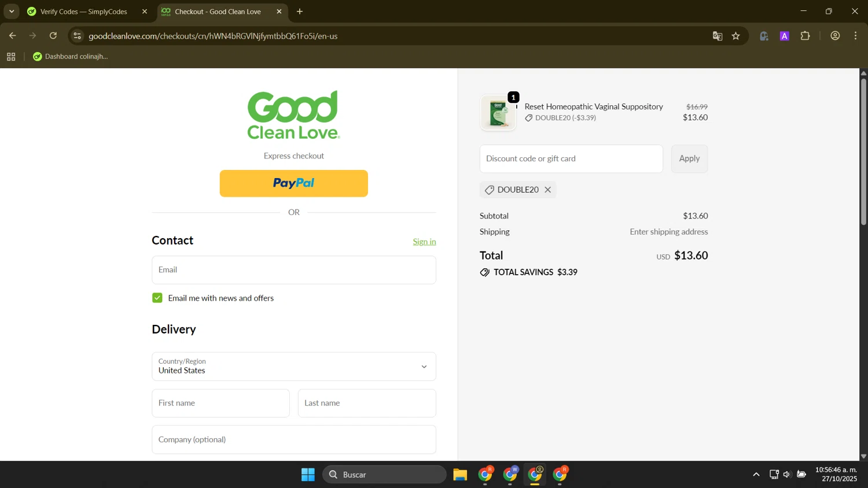Click the Reset Suppository product thumbnail
The height and width of the screenshot is (488, 868).
tap(498, 113)
